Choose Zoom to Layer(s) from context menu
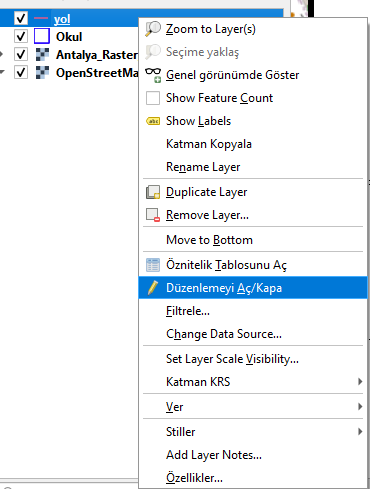Viewport: 370px width, 489px height. click(x=253, y=29)
